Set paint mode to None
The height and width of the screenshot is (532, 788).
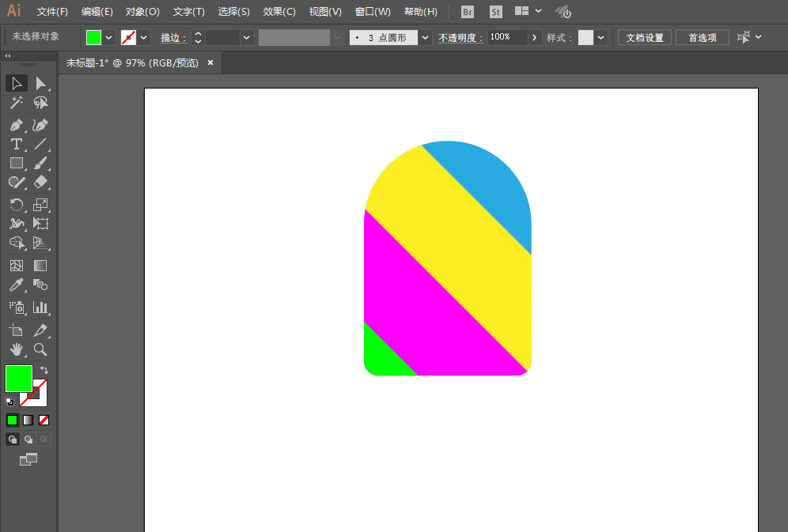(44, 420)
